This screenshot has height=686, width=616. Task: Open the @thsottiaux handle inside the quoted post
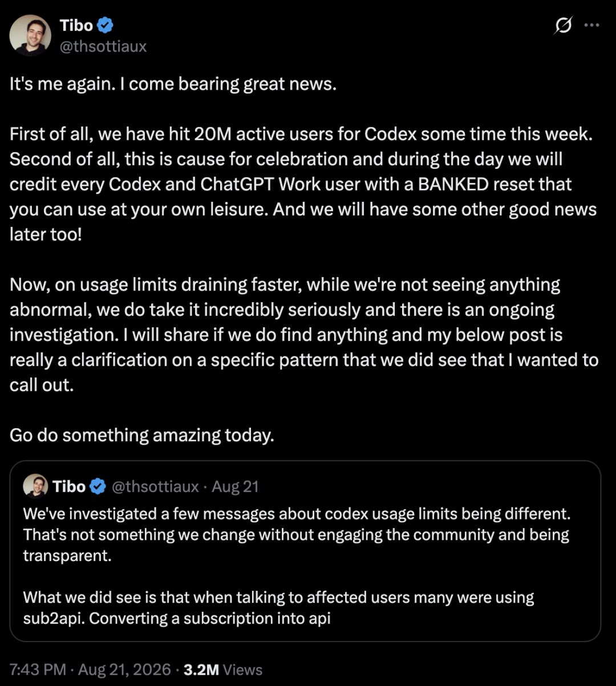coord(155,486)
